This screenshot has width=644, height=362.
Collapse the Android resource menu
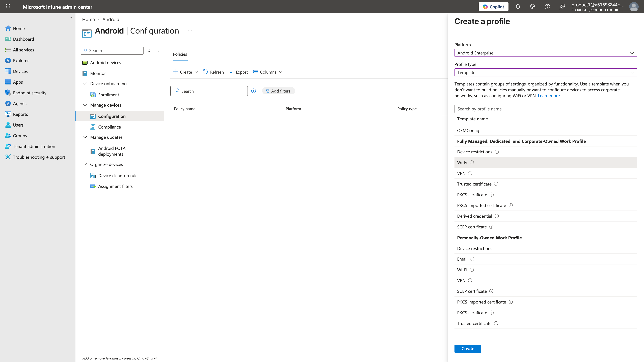[159, 51]
